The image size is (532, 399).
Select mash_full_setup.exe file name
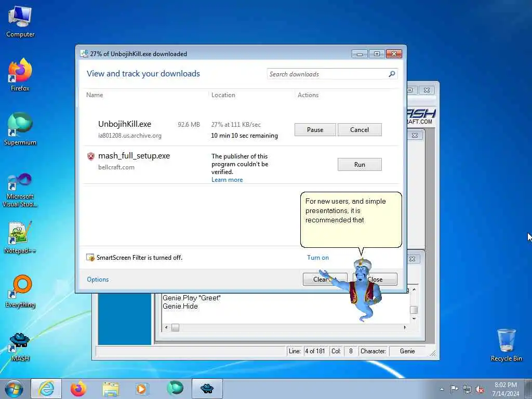point(134,156)
